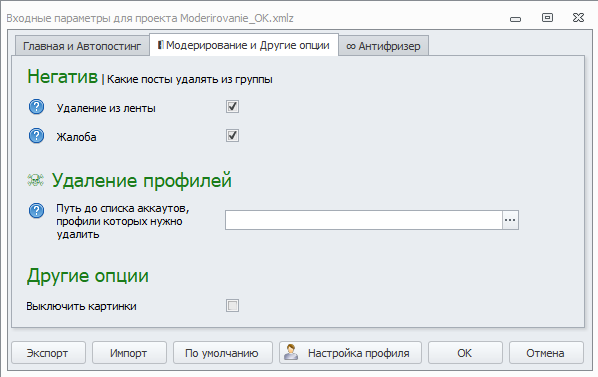Click help icon beside Удаление из ленты

pyautogui.click(x=37, y=107)
